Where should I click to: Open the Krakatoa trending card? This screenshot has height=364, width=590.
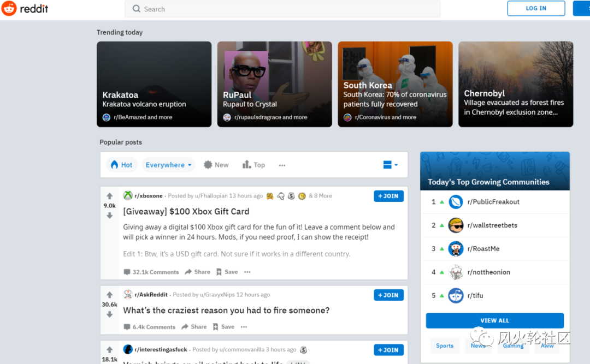tap(154, 84)
